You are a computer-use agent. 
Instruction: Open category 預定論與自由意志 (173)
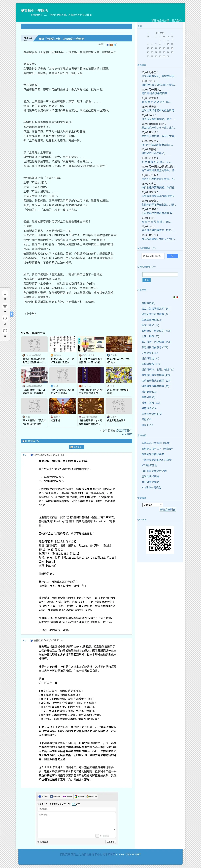155,347
